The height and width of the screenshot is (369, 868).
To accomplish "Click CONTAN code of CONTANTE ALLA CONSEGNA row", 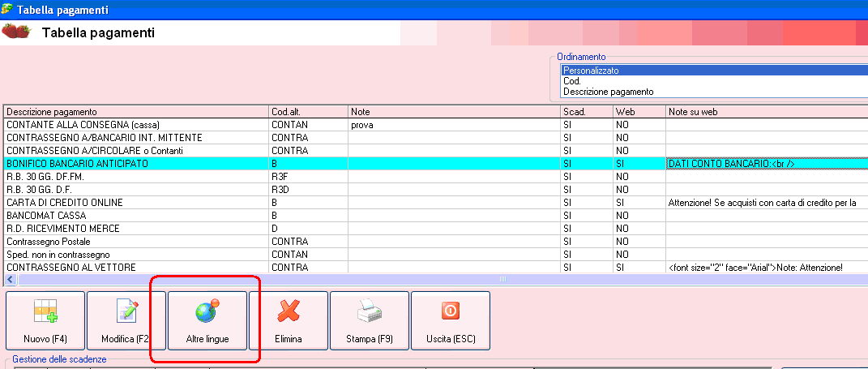I will [308, 125].
